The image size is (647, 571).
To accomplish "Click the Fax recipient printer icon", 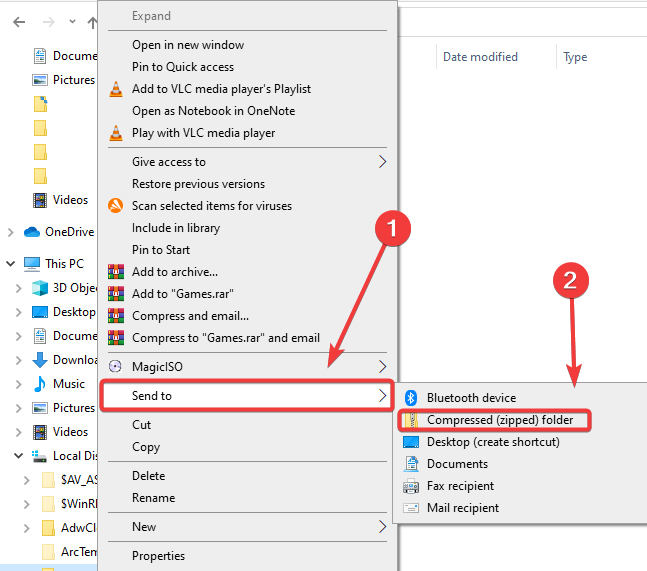I will tap(411, 486).
